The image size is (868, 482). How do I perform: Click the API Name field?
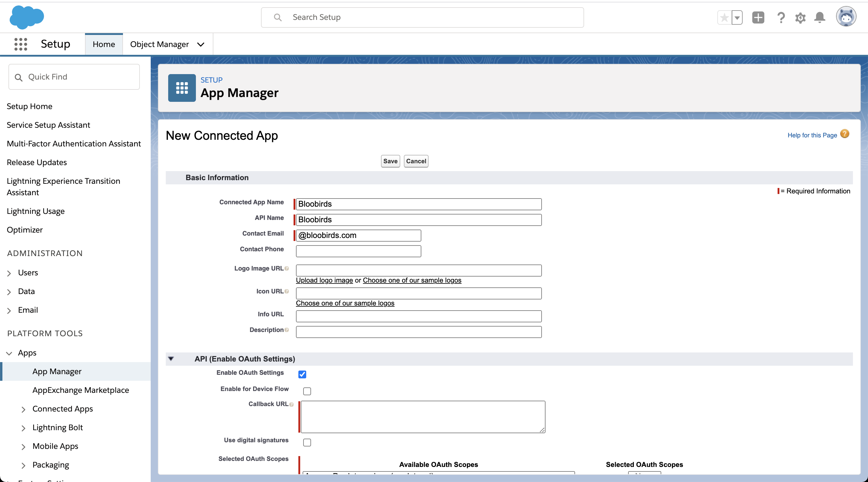(x=419, y=220)
